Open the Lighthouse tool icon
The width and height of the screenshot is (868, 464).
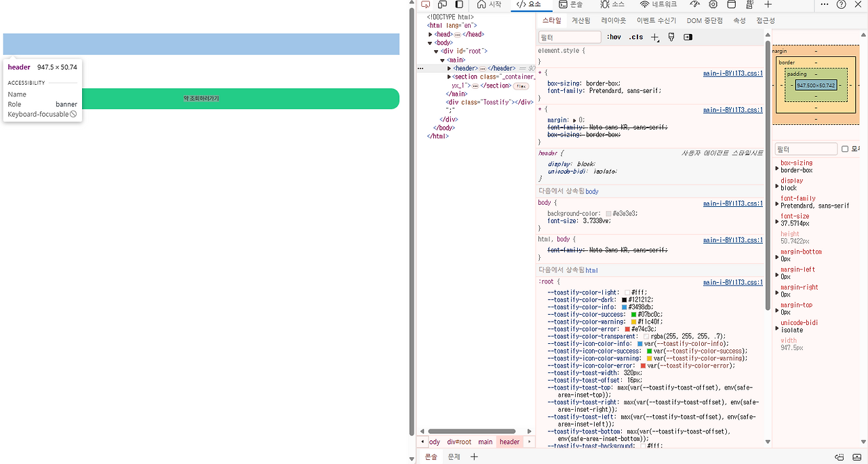[750, 5]
